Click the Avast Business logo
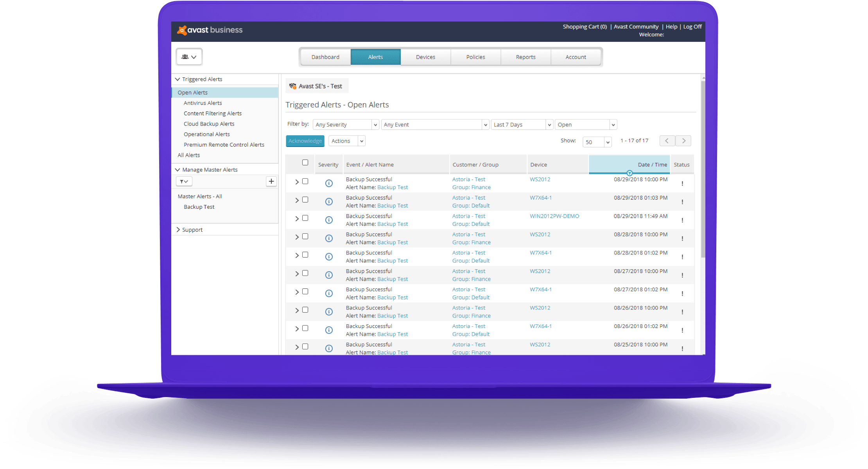The image size is (868, 469). (x=210, y=30)
